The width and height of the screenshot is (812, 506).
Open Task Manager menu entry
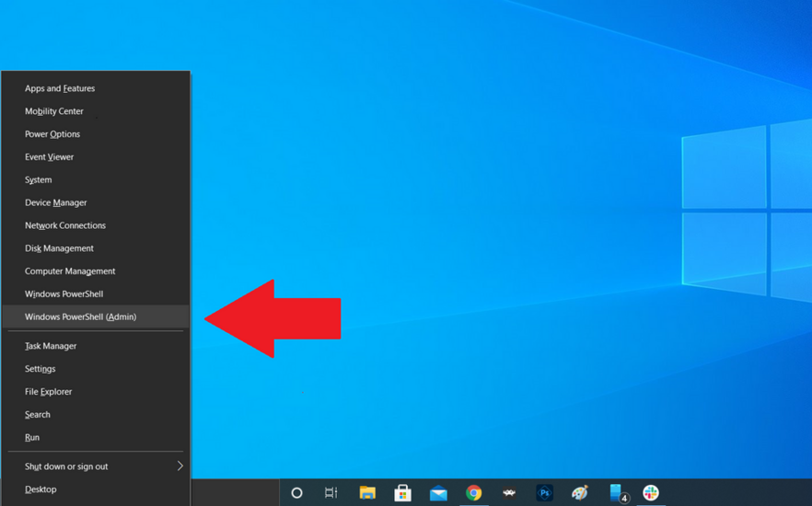click(51, 346)
